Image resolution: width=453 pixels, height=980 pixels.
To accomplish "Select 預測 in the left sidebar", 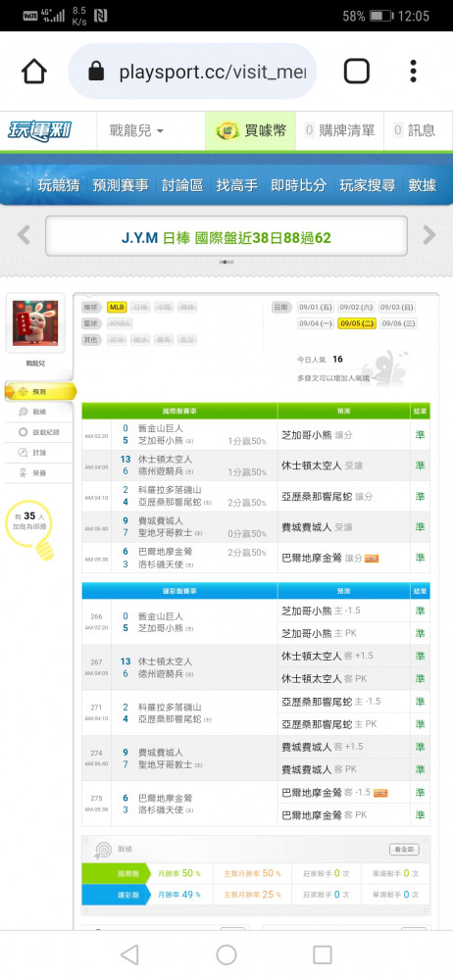I will click(40, 392).
